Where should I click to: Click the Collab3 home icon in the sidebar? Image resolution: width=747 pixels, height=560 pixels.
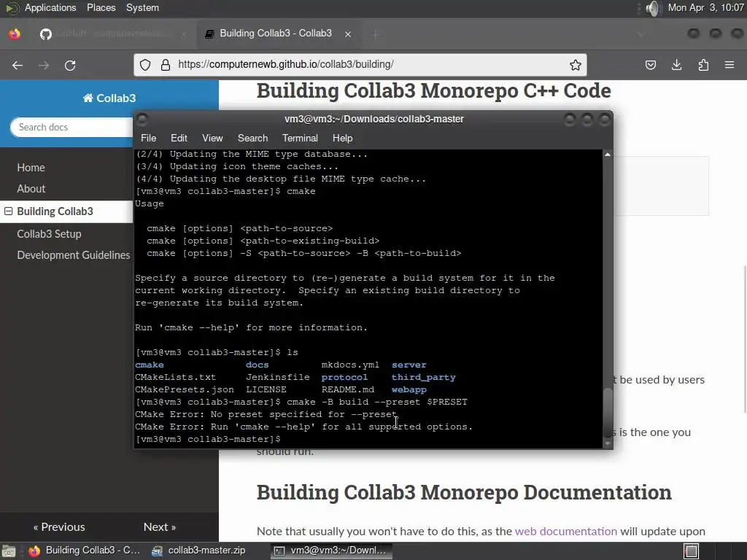point(88,98)
